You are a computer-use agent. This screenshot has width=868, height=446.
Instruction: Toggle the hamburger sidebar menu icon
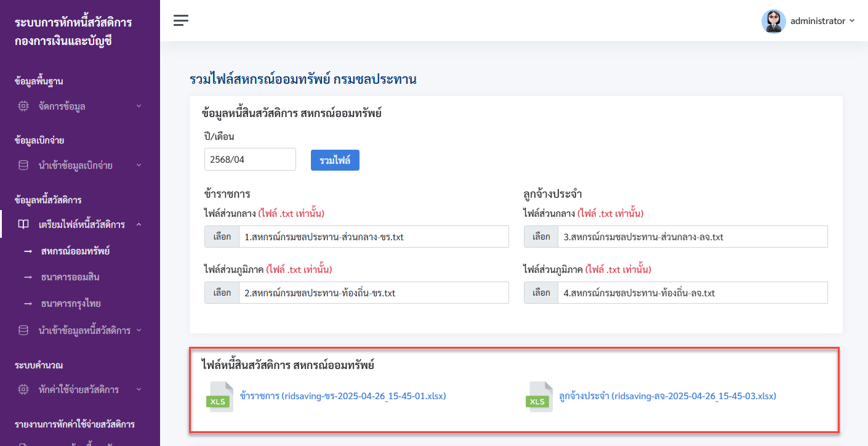pyautogui.click(x=180, y=20)
